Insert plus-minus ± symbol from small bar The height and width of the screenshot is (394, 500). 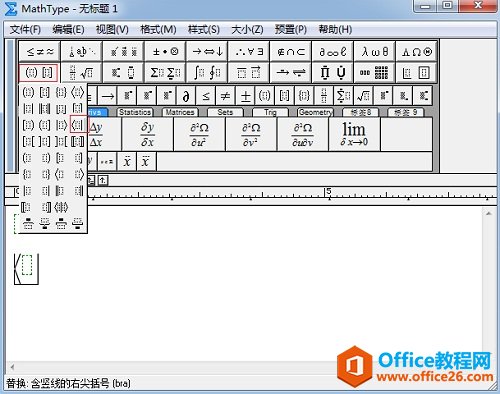[245, 96]
